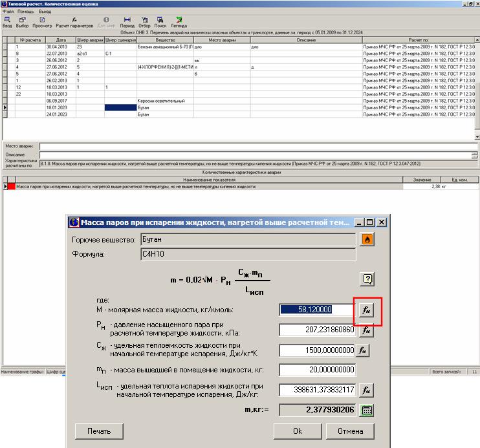Viewport: 480px width, 448px height.
Task: Click the Период toolbar icon
Action: pos(127,22)
